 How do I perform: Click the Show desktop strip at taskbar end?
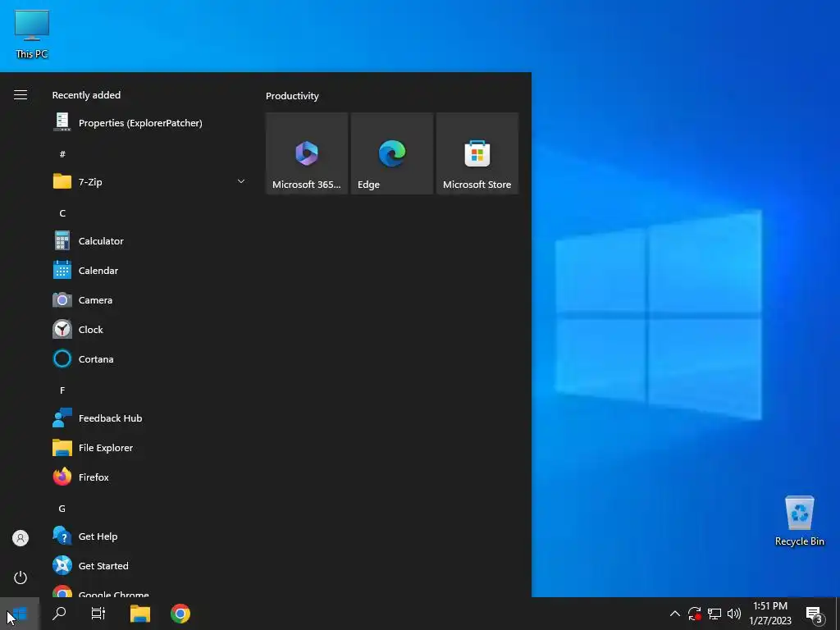tap(838, 614)
